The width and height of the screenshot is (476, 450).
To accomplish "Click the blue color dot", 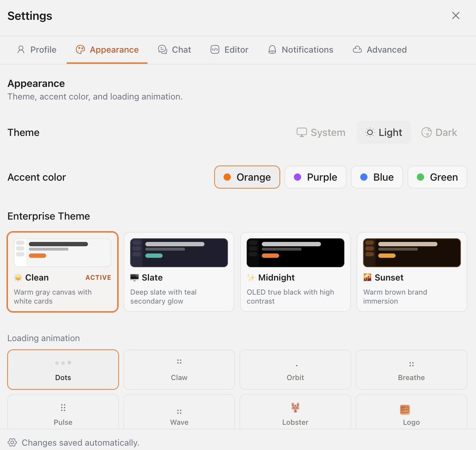I will tap(364, 177).
